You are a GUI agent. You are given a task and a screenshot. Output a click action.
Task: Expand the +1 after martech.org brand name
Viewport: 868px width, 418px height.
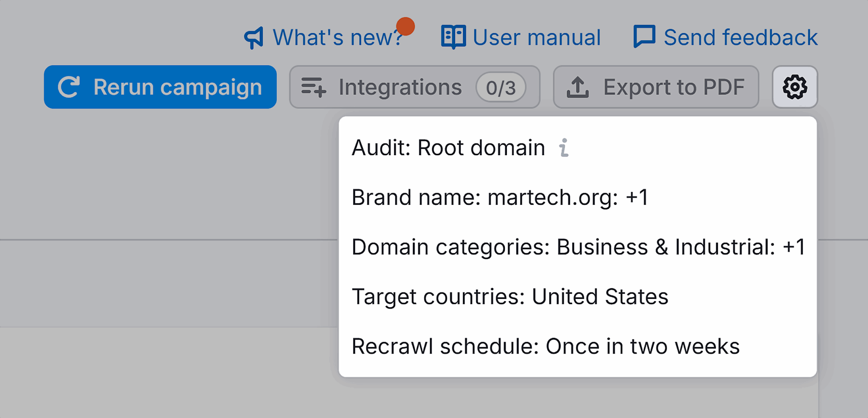(x=636, y=197)
